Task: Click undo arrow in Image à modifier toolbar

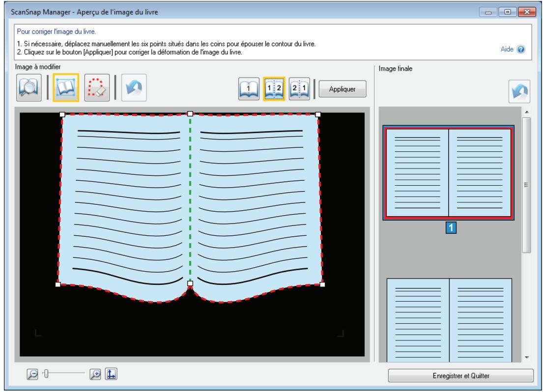Action: click(134, 88)
